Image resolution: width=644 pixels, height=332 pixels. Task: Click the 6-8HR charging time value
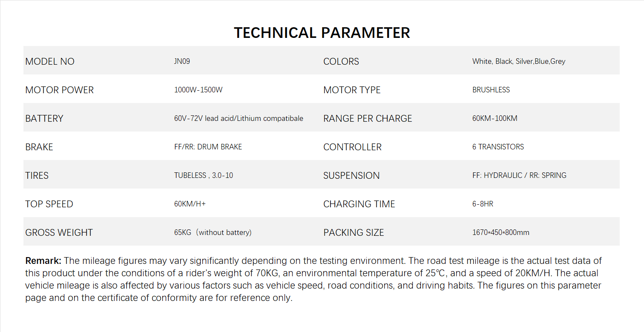point(483,204)
